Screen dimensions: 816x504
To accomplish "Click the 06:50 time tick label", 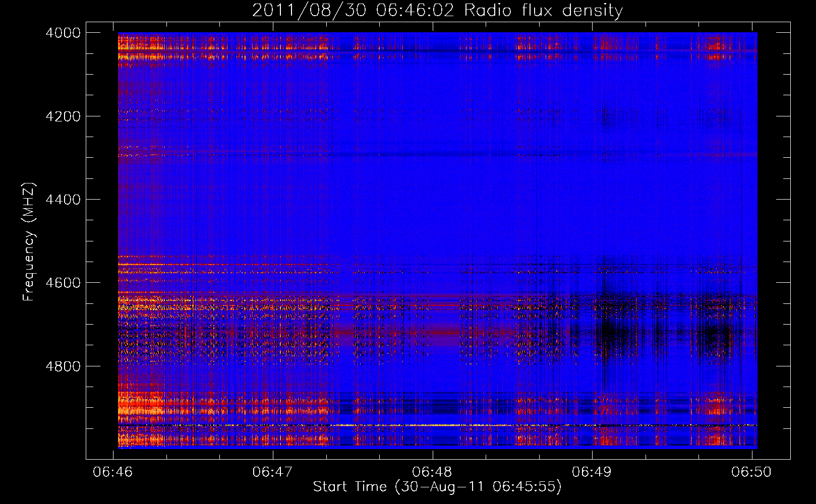I will click(x=751, y=472).
